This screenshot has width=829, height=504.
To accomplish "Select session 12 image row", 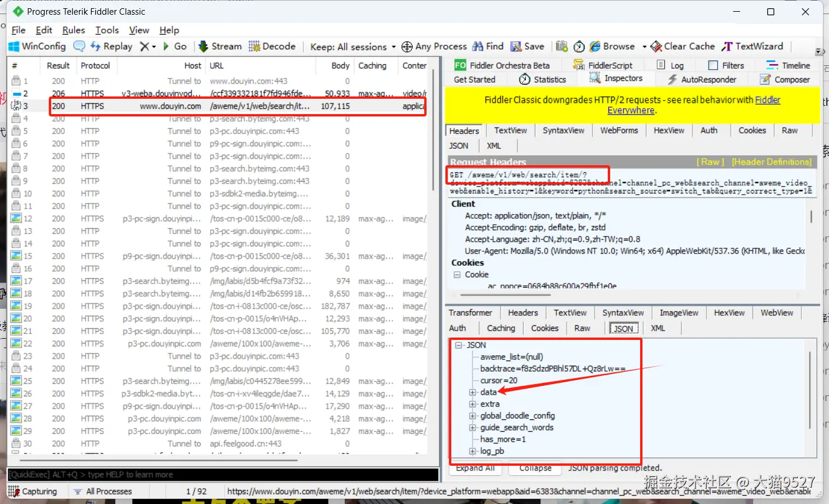I will pos(218,219).
